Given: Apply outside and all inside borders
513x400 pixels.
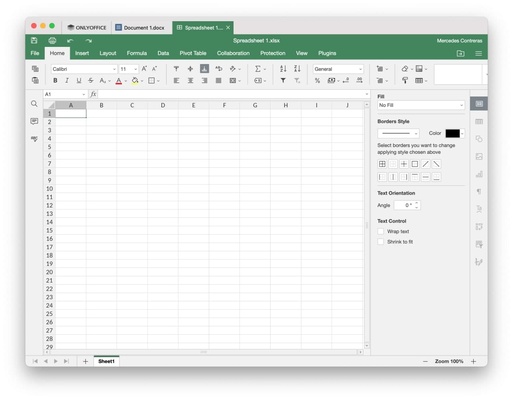Looking at the screenshot, I should (382, 164).
